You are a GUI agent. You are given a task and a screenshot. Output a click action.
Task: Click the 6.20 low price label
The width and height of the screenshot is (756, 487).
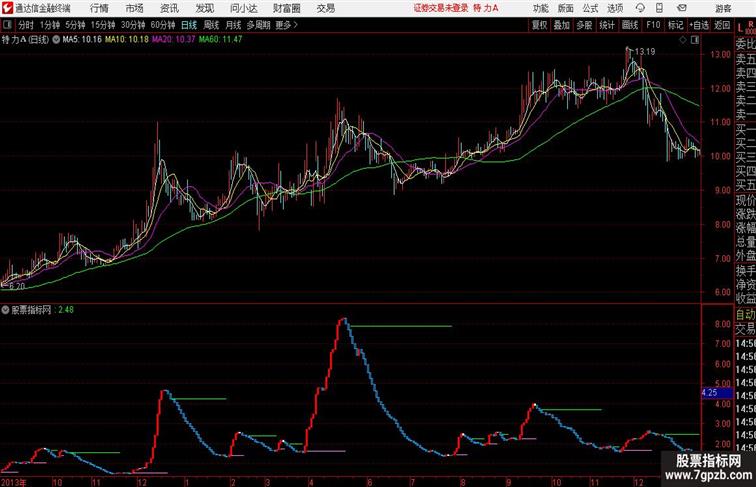point(17,286)
